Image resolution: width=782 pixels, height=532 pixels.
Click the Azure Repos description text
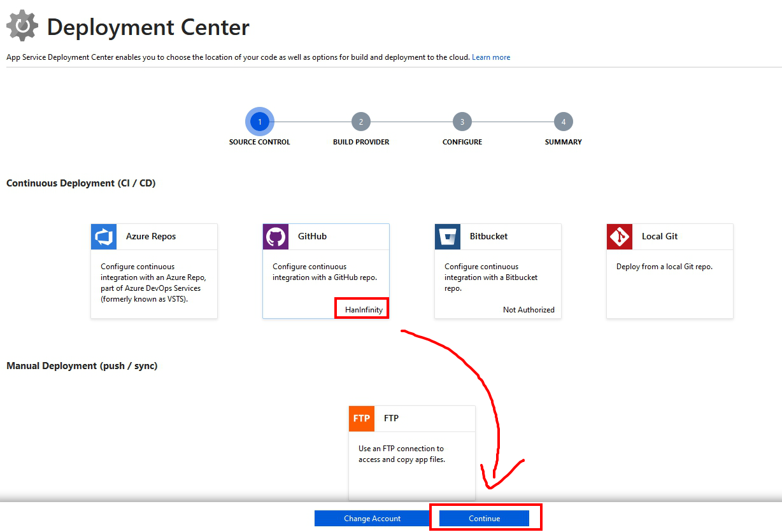pos(153,283)
